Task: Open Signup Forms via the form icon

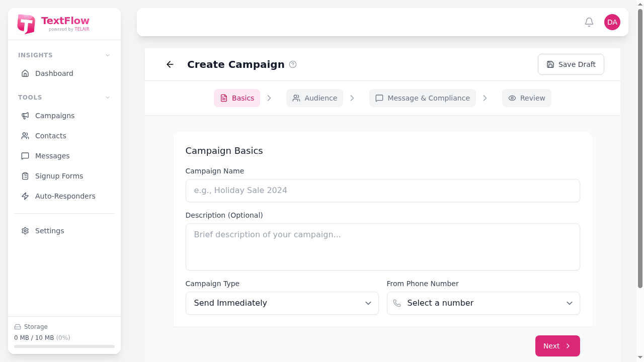Action: tap(25, 176)
